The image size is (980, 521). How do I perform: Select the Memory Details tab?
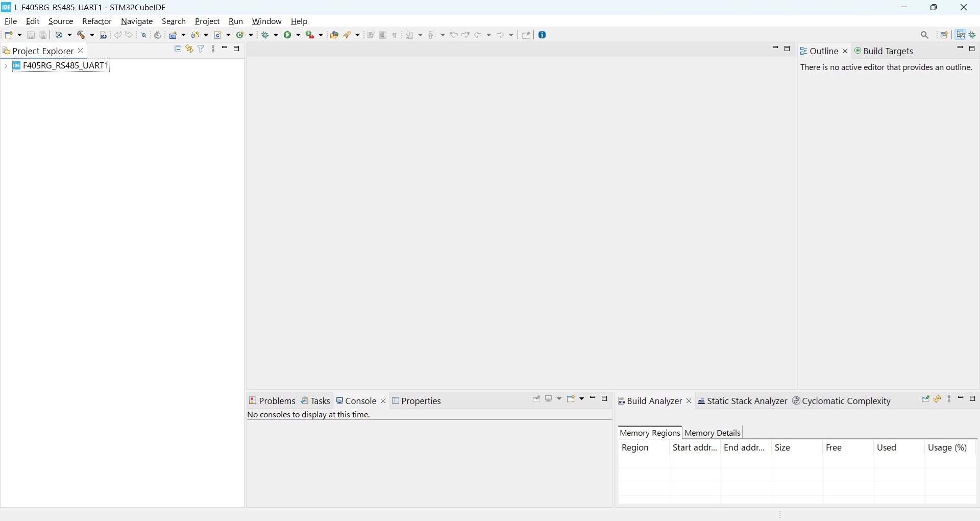pyautogui.click(x=713, y=433)
